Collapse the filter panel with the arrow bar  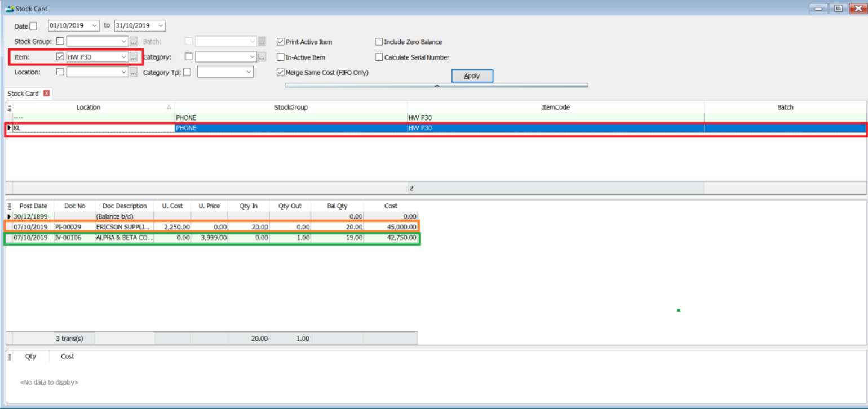point(436,86)
